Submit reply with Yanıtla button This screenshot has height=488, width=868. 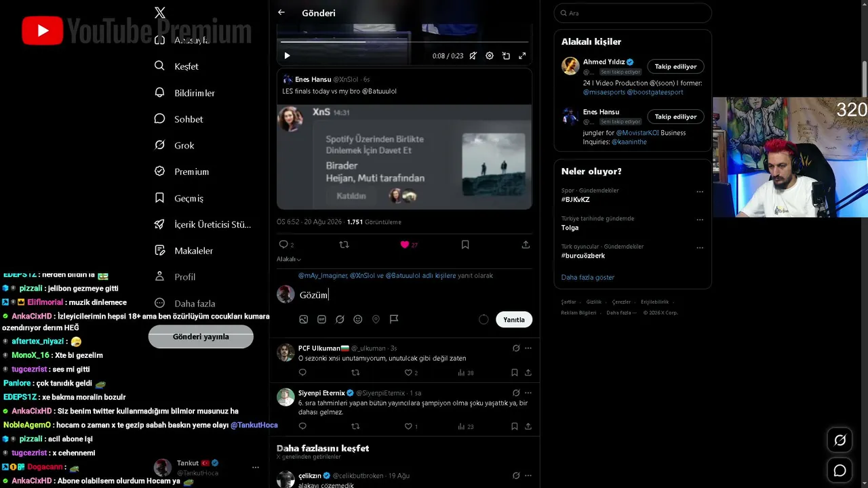coord(514,319)
